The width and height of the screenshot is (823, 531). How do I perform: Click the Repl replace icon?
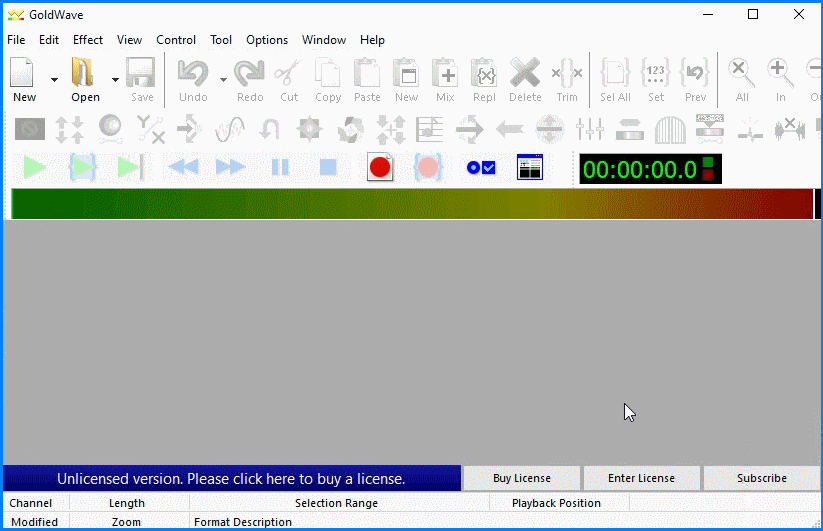pos(484,73)
